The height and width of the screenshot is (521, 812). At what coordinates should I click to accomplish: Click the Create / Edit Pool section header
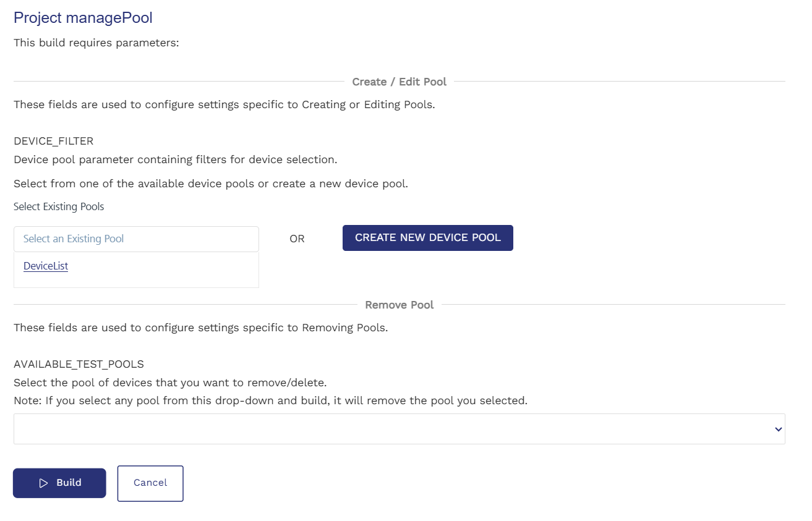399,82
